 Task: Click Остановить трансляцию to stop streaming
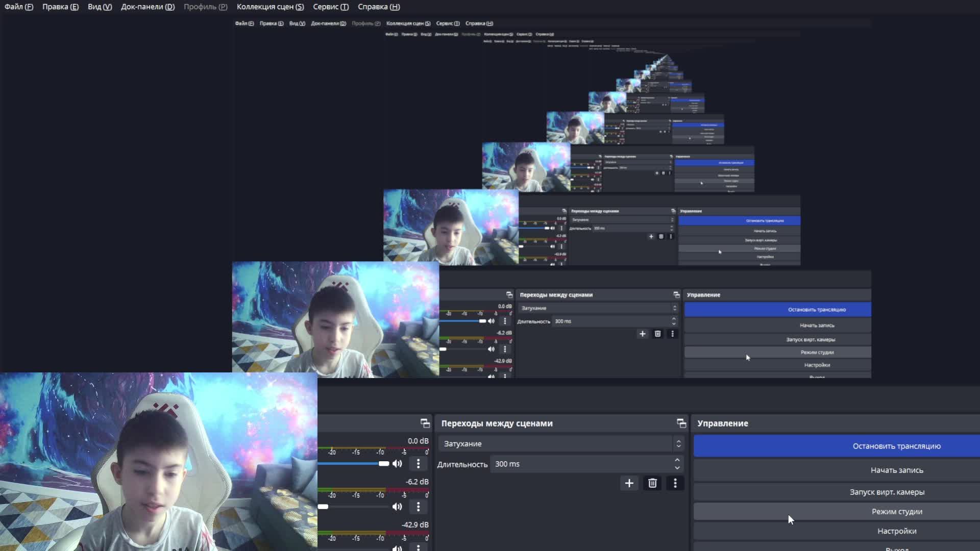click(x=837, y=446)
